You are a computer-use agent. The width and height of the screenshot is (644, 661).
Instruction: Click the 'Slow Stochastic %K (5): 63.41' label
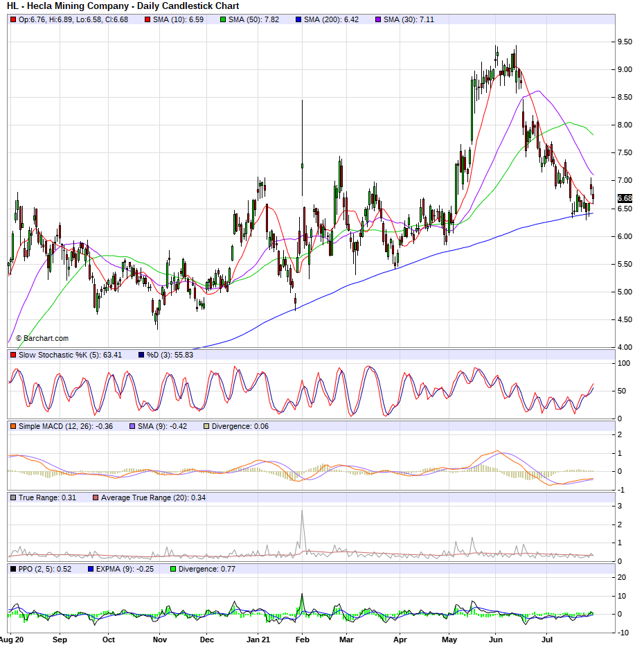[70, 355]
